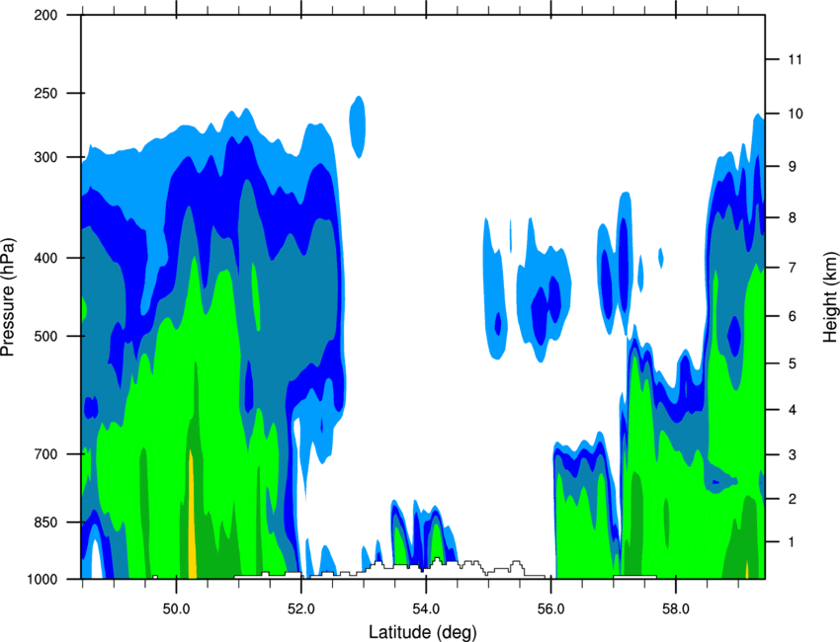Click the 1 km height label
Viewport: 840px width, 642px height.
792,542
